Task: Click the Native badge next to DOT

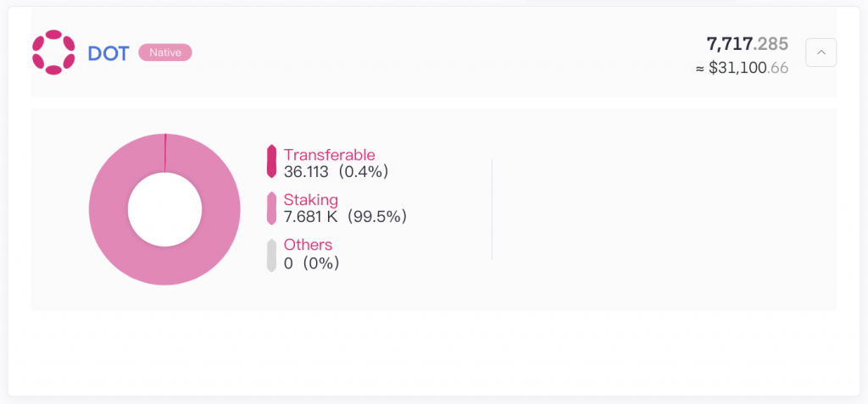Action: (165, 53)
